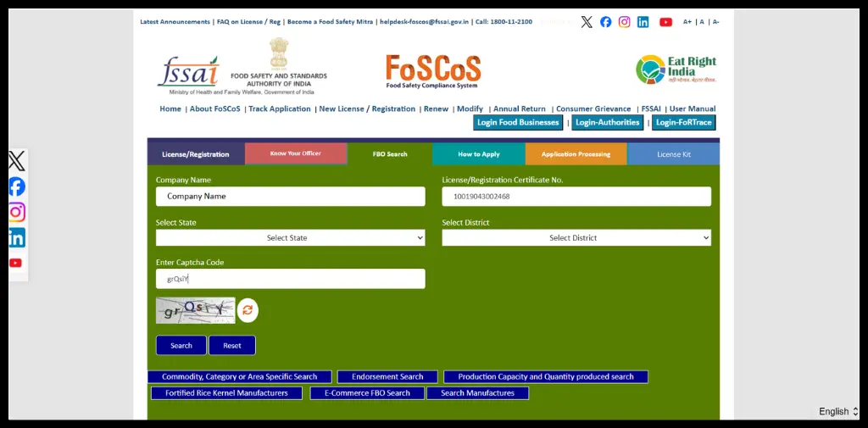Click the X icon in left floating sidebar
Viewport: 868px width, 428px height.
coord(17,160)
